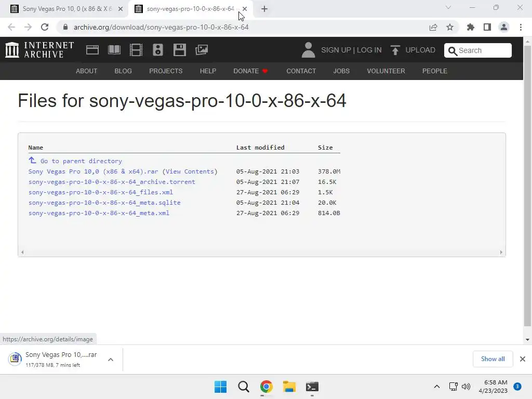Click the SIGN UP link
The image size is (532, 399).
pyautogui.click(x=336, y=50)
